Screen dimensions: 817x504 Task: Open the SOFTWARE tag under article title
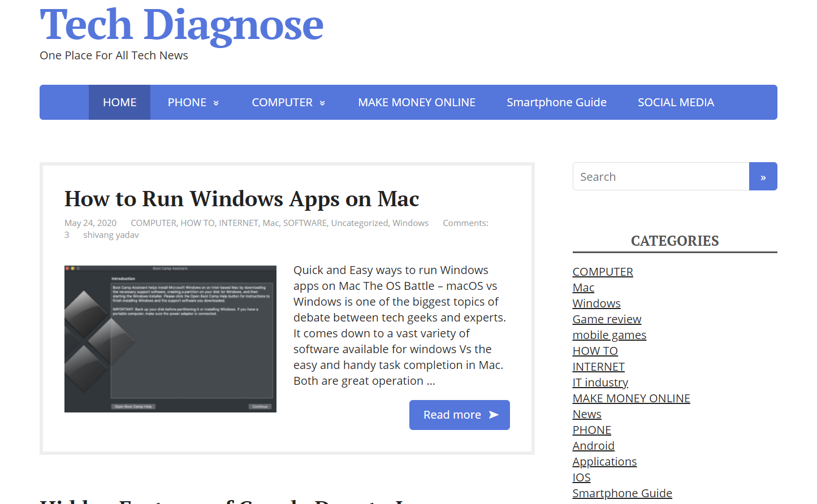305,223
